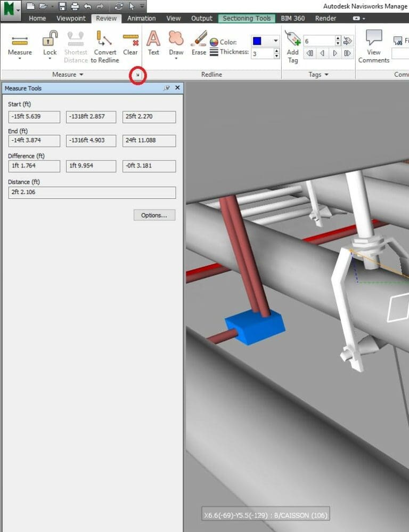Go to the previous tag

322,53
